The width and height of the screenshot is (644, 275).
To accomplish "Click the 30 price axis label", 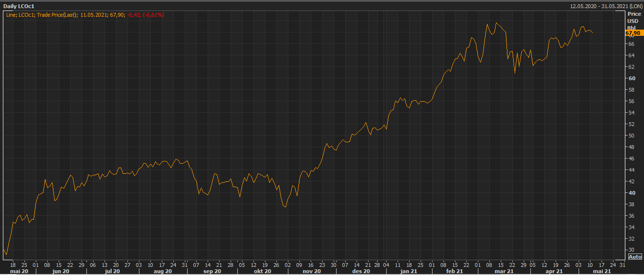I will (x=631, y=250).
